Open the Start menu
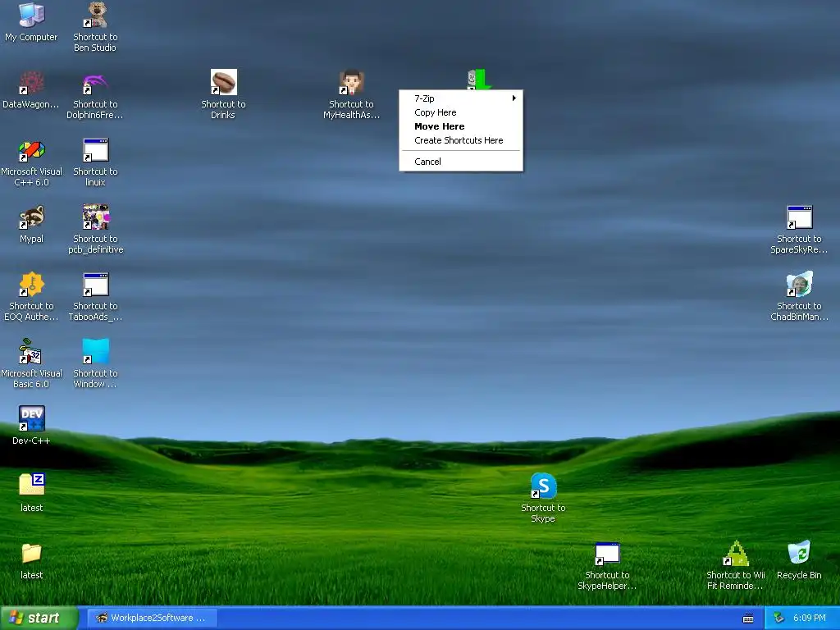 click(39, 618)
